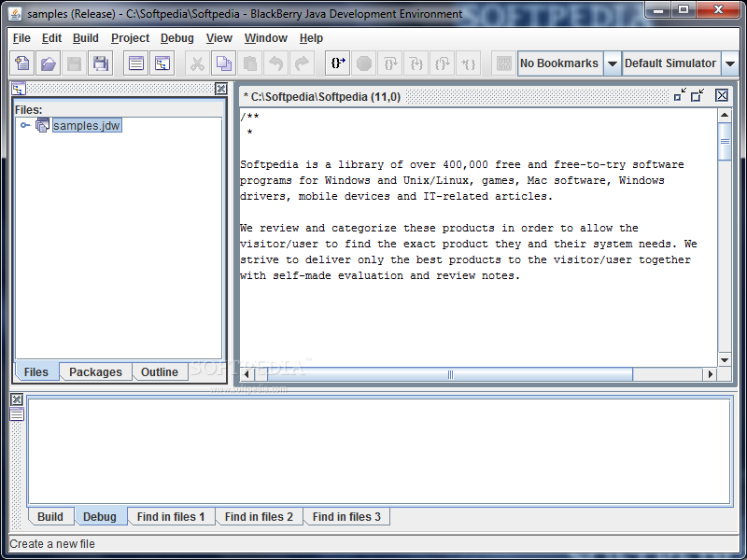Close the Files workspace panel
This screenshot has height=560, width=747.
coord(221,89)
